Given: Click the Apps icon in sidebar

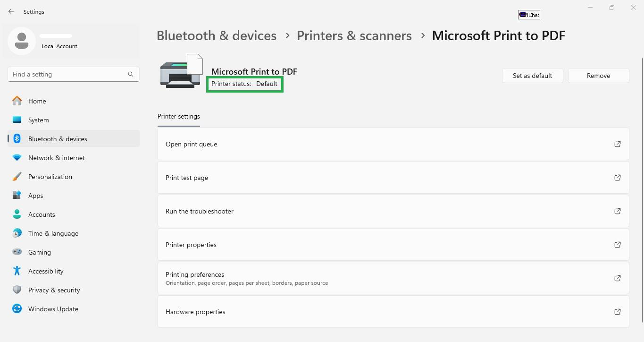Looking at the screenshot, I should coord(17,196).
